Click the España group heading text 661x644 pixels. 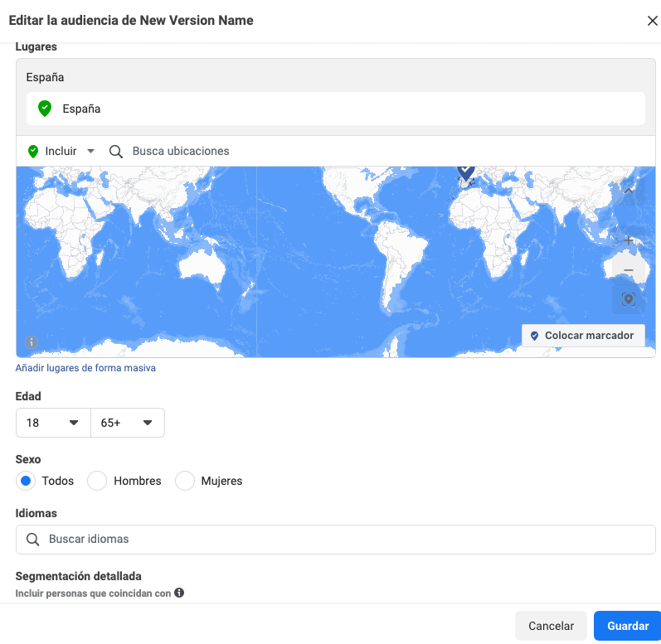click(45, 78)
